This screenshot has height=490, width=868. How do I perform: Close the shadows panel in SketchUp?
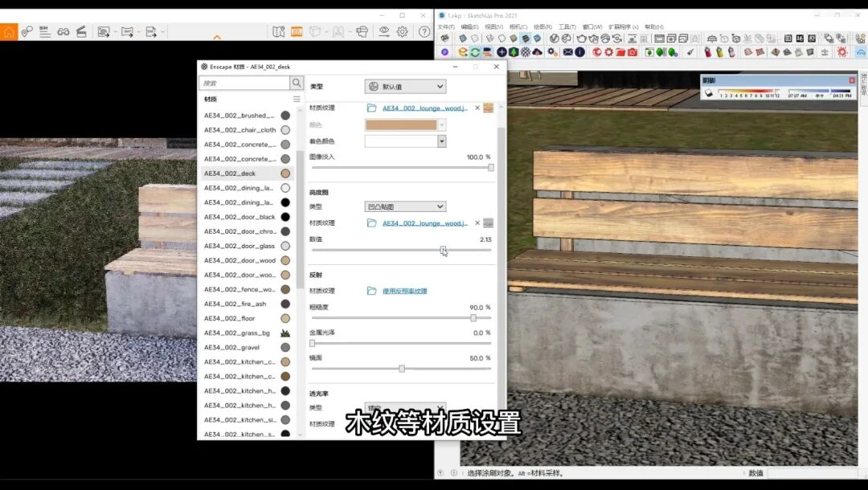tap(852, 80)
